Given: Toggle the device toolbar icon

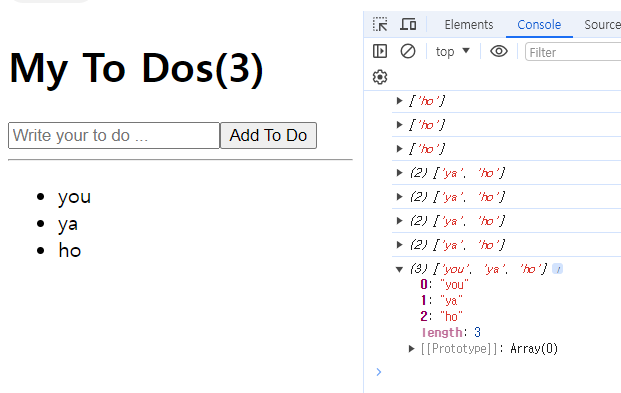Looking at the screenshot, I should click(408, 25).
